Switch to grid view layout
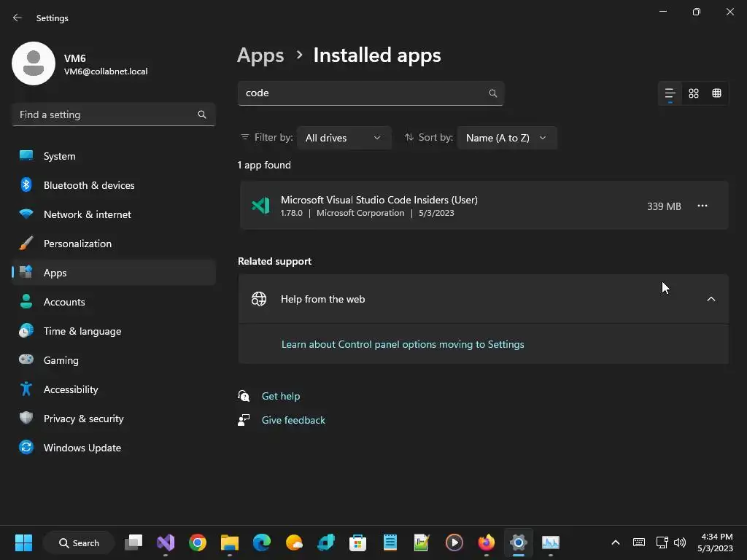This screenshot has height=560, width=747. (x=694, y=93)
